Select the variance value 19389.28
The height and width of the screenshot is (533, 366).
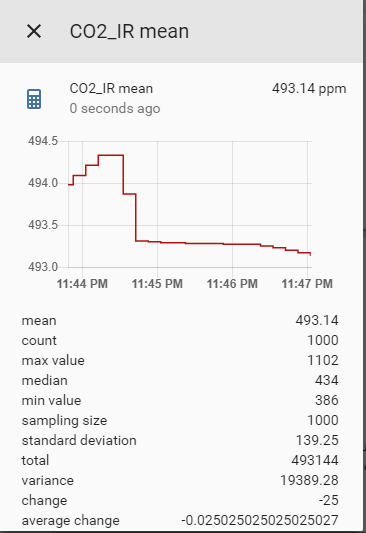pyautogui.click(x=309, y=480)
